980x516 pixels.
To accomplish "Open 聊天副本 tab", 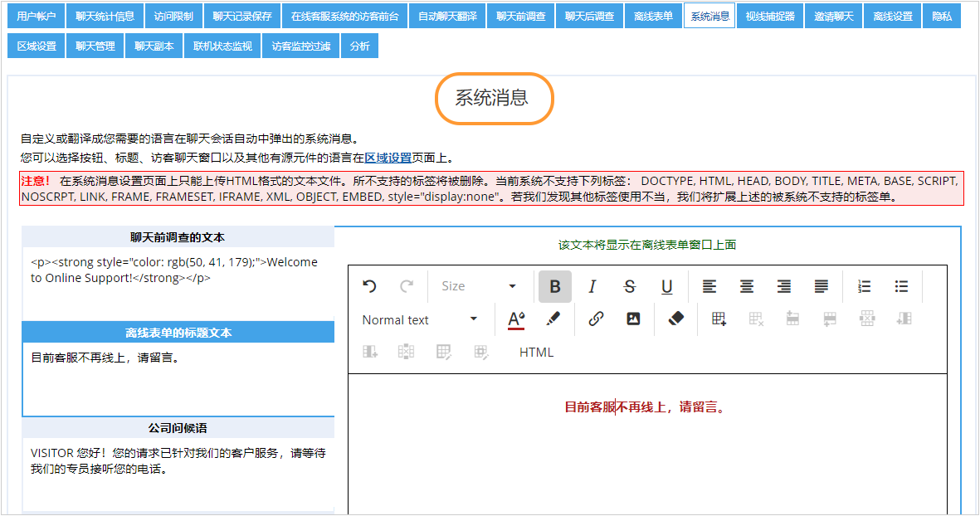I will (x=154, y=46).
